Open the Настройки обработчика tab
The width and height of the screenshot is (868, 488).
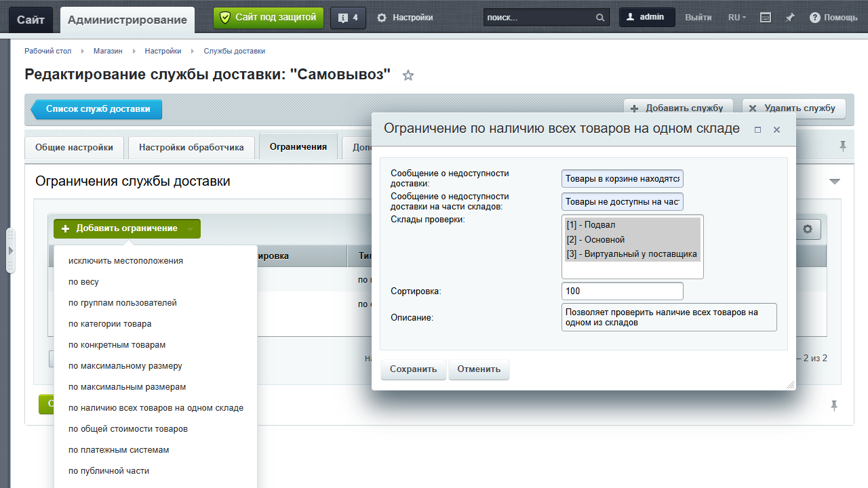pos(191,147)
